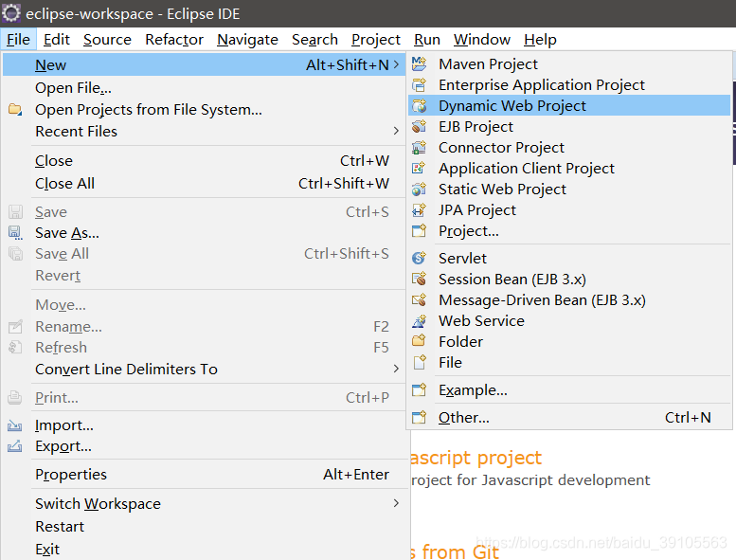Select JPA Project entry
The image size is (736, 560).
coord(569,209)
